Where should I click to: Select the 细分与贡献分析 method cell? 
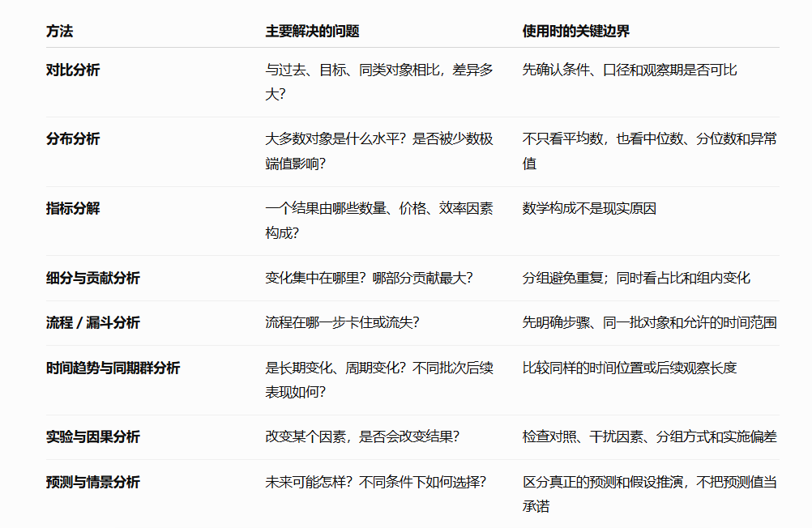click(x=93, y=278)
